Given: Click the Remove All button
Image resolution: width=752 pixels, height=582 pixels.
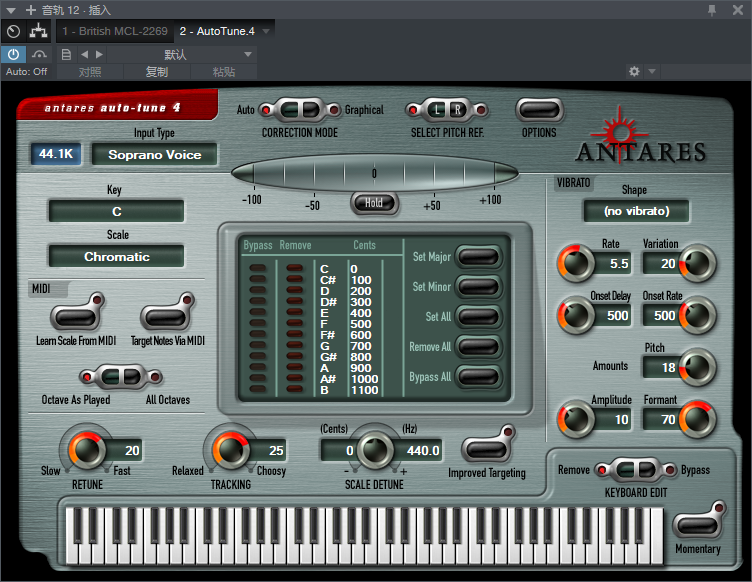Looking at the screenshot, I should tap(478, 347).
